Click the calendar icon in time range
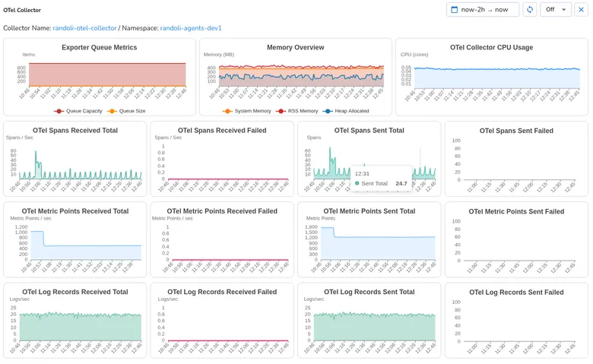The width and height of the screenshot is (593, 364). [x=455, y=9]
